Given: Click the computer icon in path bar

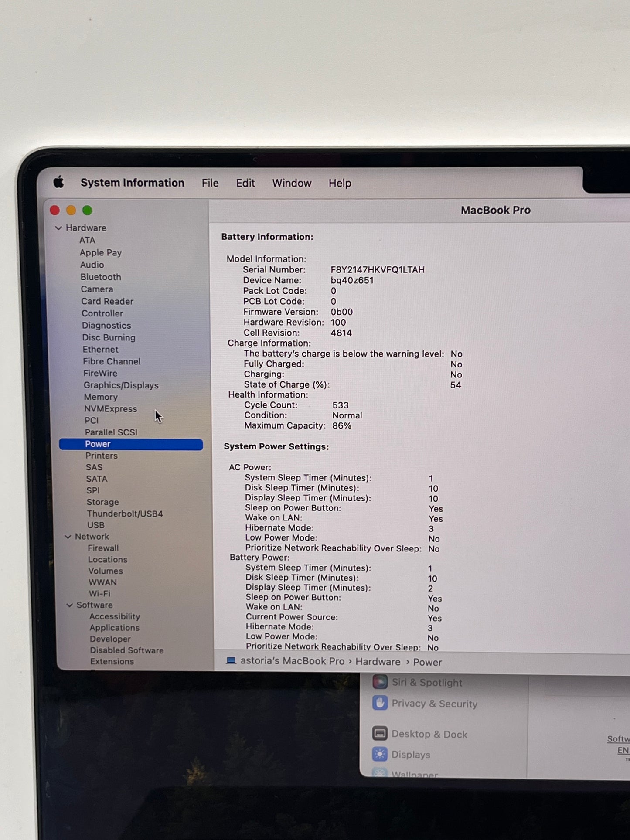Looking at the screenshot, I should point(231,661).
